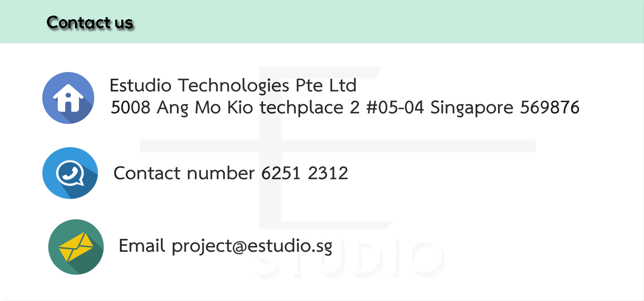The width and height of the screenshot is (644, 301).
Task: Open the project@estudio.sg email address
Action: [252, 247]
